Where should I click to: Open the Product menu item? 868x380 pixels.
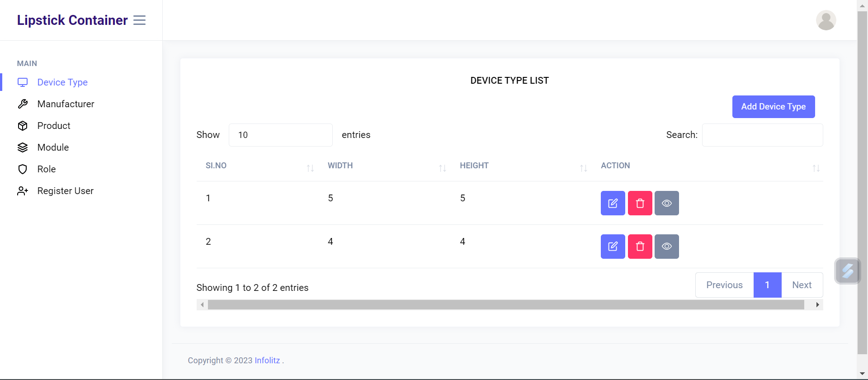pos(54,126)
